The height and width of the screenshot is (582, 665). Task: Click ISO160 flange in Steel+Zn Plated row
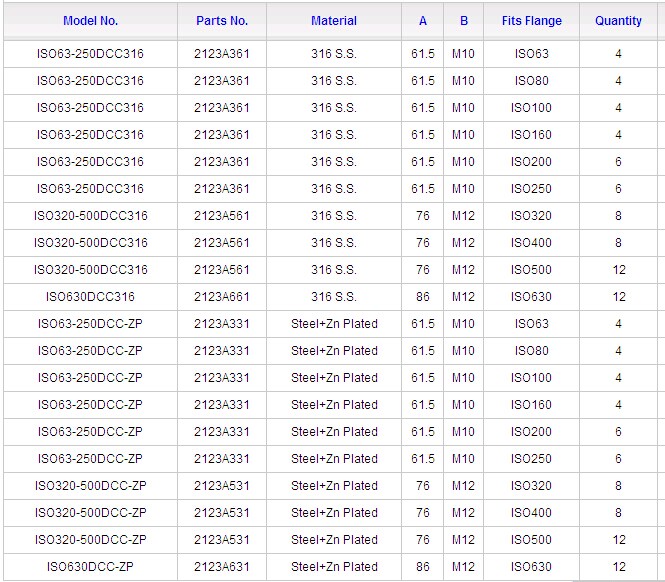tap(531, 405)
